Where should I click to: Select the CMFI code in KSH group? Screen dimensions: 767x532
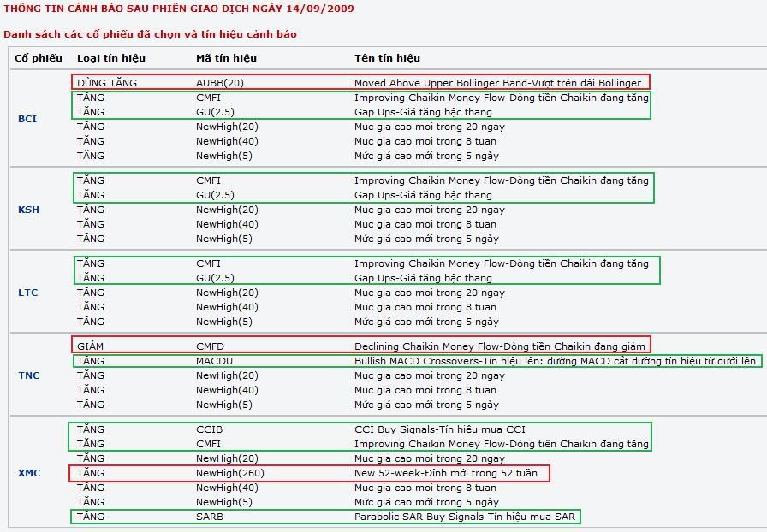[208, 180]
